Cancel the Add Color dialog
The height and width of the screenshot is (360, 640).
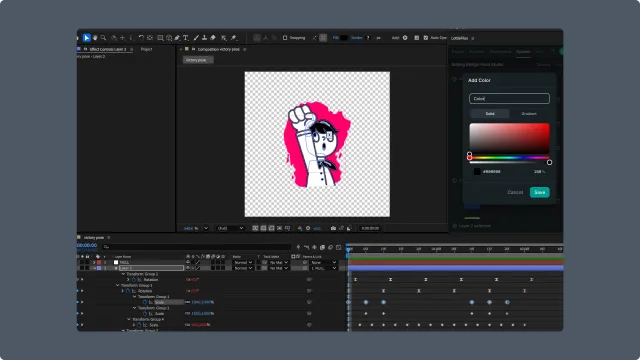click(x=515, y=192)
